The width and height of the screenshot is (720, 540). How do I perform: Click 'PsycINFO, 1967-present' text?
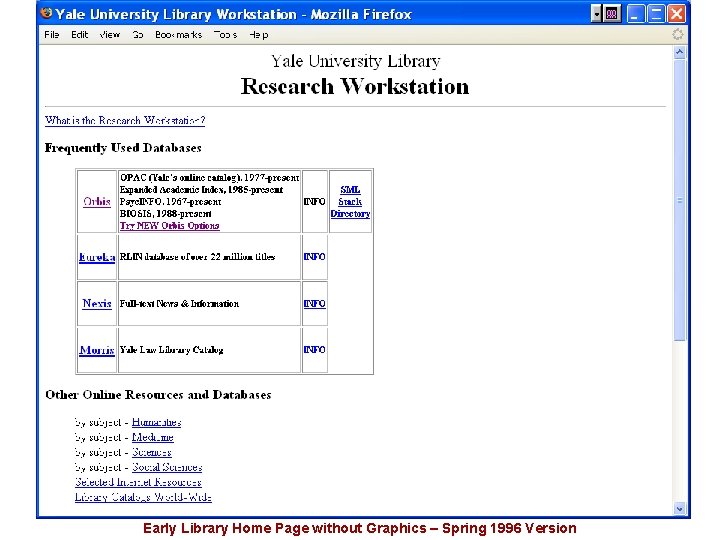click(x=170, y=202)
